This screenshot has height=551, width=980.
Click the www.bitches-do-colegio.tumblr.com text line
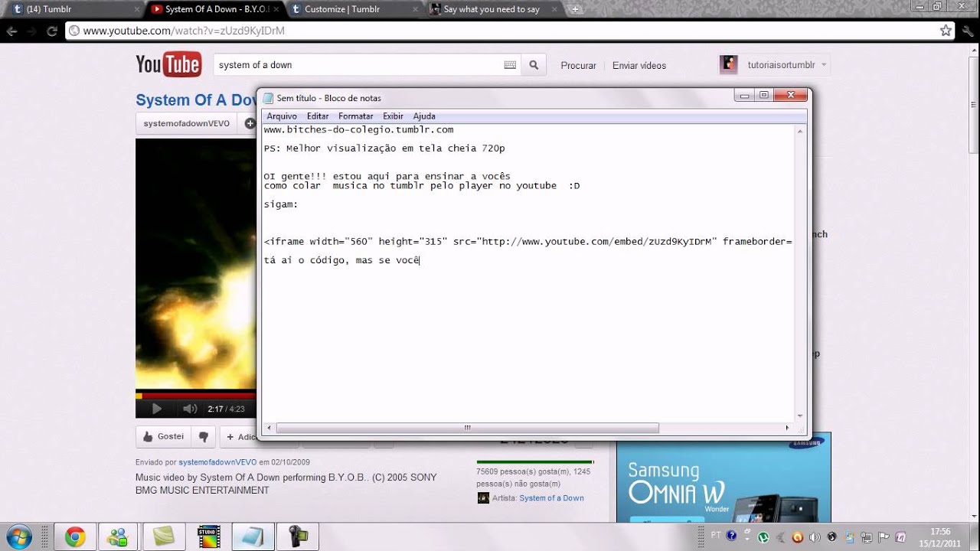tap(358, 129)
